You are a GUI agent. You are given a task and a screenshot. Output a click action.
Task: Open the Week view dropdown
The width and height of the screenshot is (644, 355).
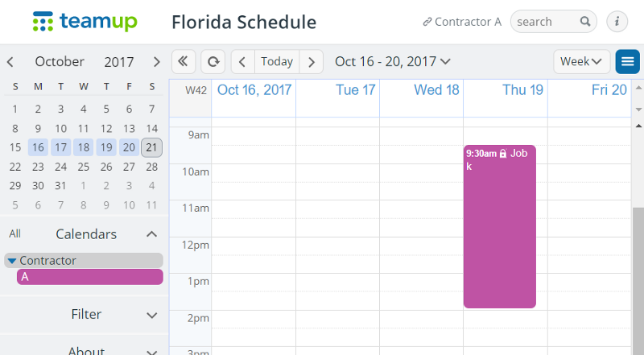click(x=581, y=62)
